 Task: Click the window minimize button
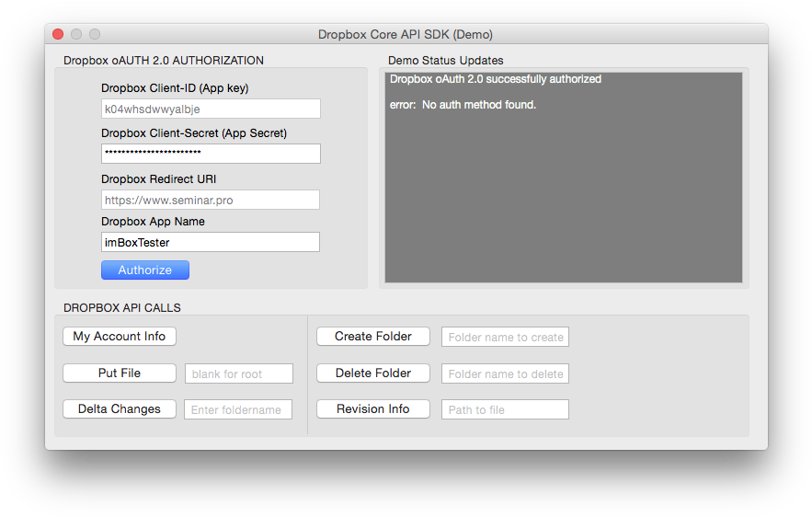(x=76, y=34)
